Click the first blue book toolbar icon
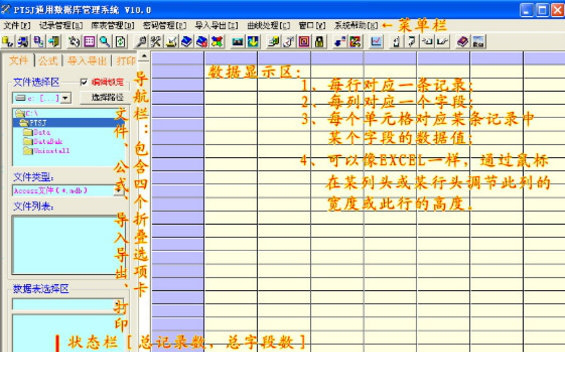The height and width of the screenshot is (366, 565). pos(187,42)
